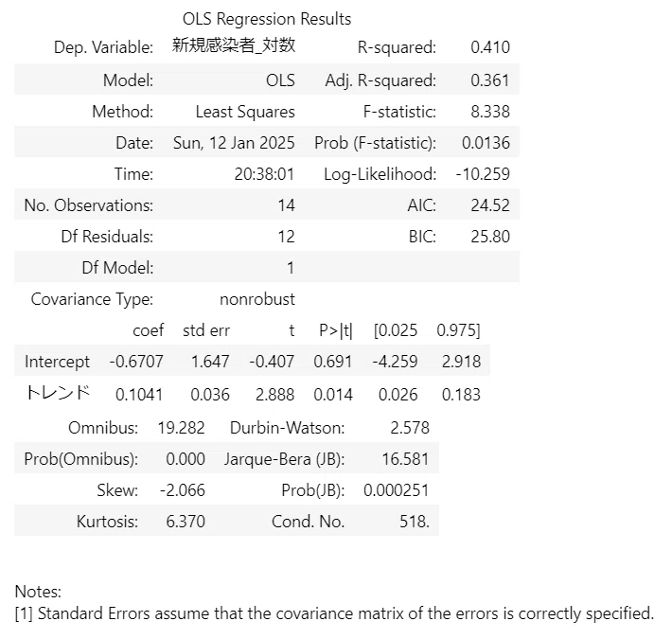This screenshot has height=639, width=672.
Task: Click the P>|t| column header
Action: click(x=336, y=330)
